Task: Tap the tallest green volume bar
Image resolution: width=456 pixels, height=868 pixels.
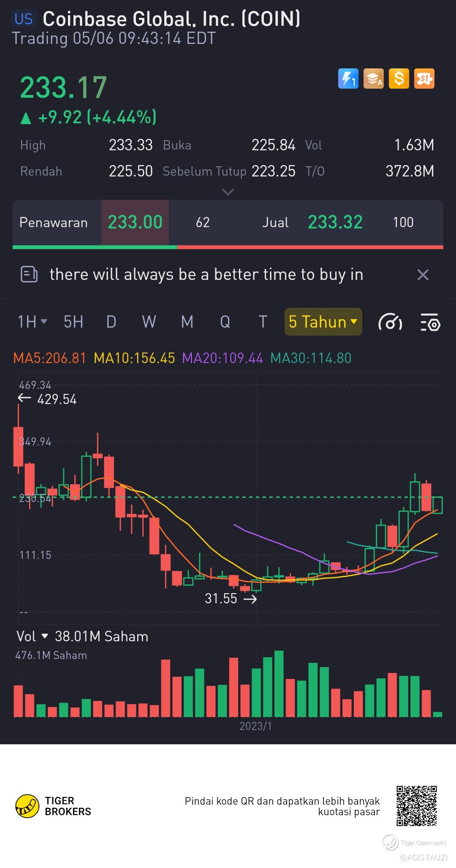Action: 279,684
